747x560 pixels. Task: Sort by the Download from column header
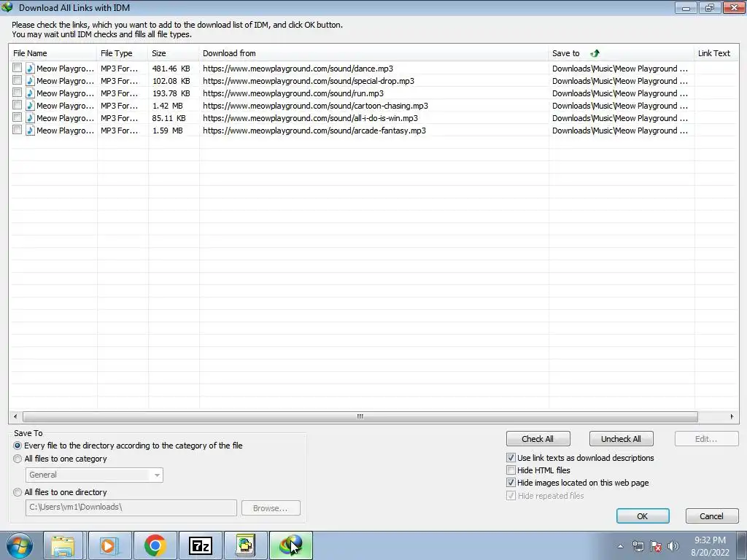[x=374, y=53]
